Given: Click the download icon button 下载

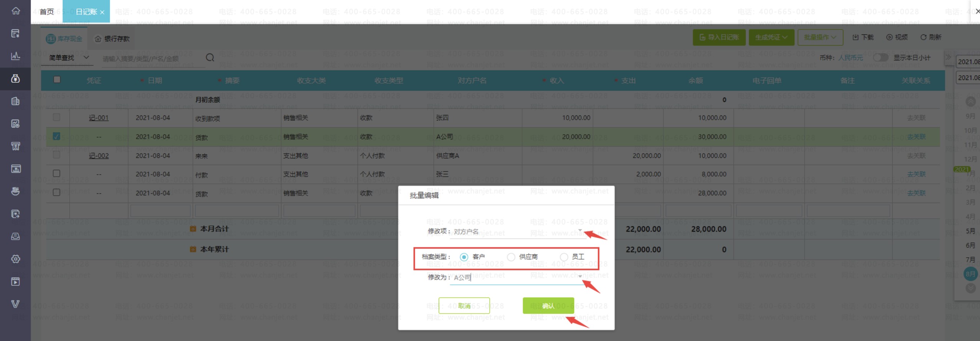Looking at the screenshot, I should click(863, 37).
